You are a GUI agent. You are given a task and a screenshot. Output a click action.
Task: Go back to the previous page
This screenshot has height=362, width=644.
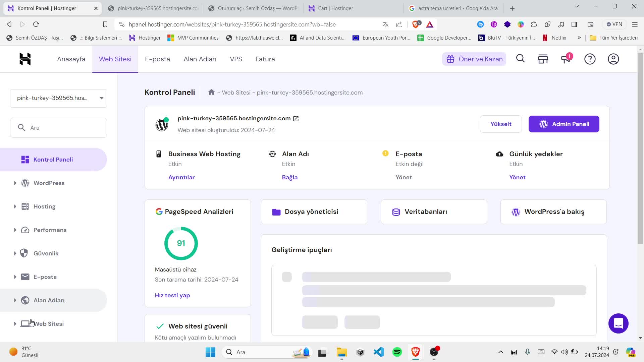pyautogui.click(x=9, y=24)
